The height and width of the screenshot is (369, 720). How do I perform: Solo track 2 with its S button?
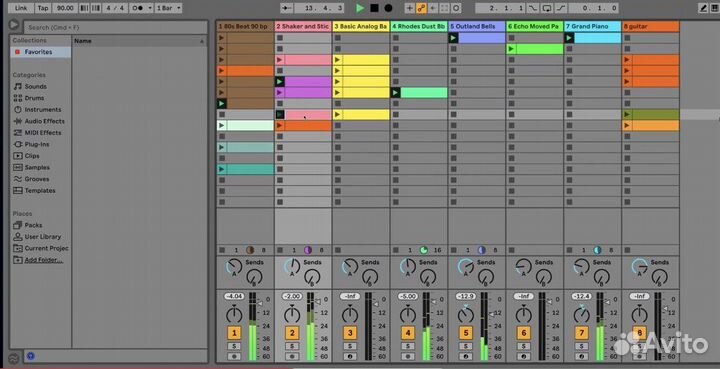pyautogui.click(x=292, y=346)
